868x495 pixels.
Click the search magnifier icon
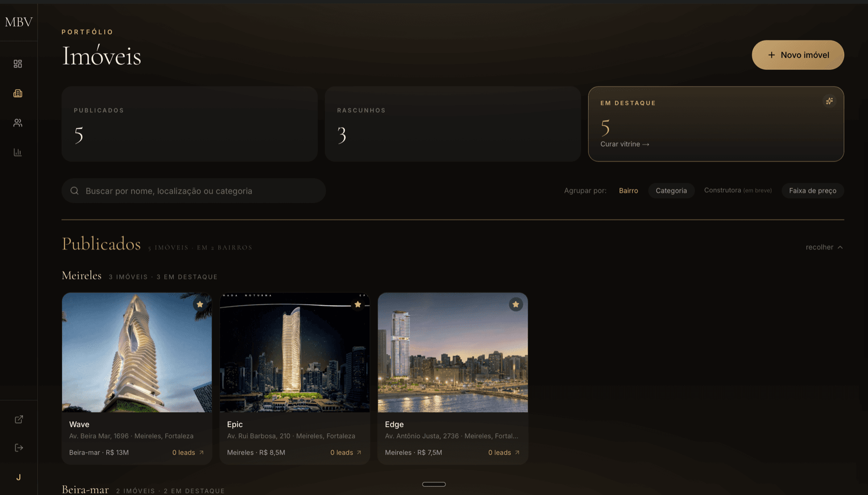point(74,191)
